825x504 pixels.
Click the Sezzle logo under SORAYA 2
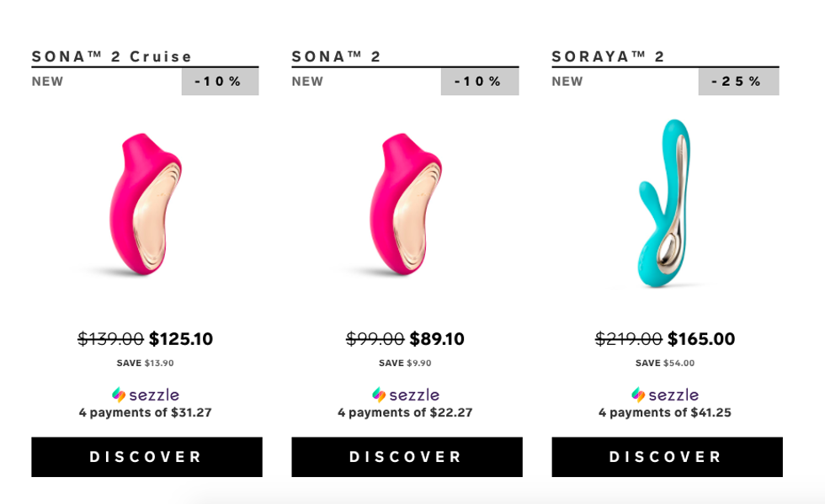tap(665, 395)
